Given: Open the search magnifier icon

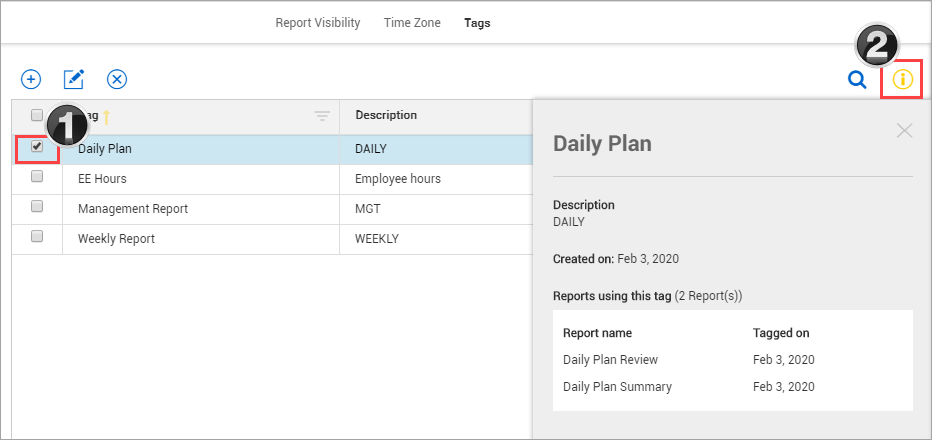Looking at the screenshot, I should 857,79.
